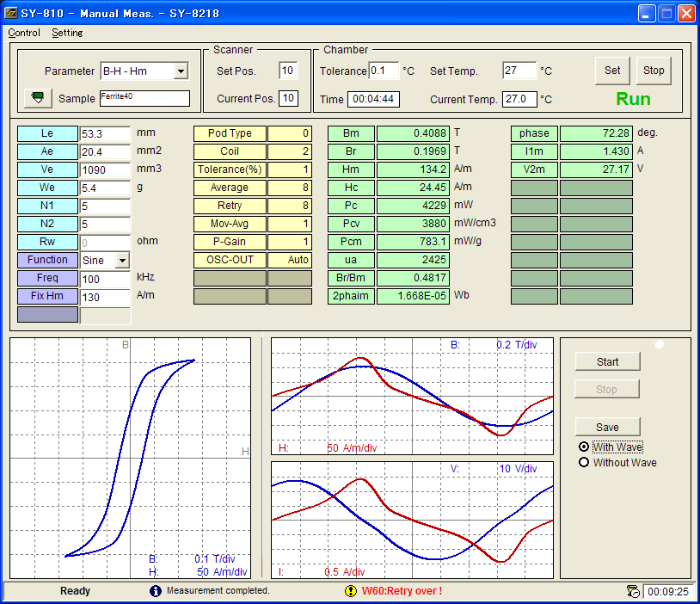
Task: Open the Setting menu
Action: (x=67, y=33)
